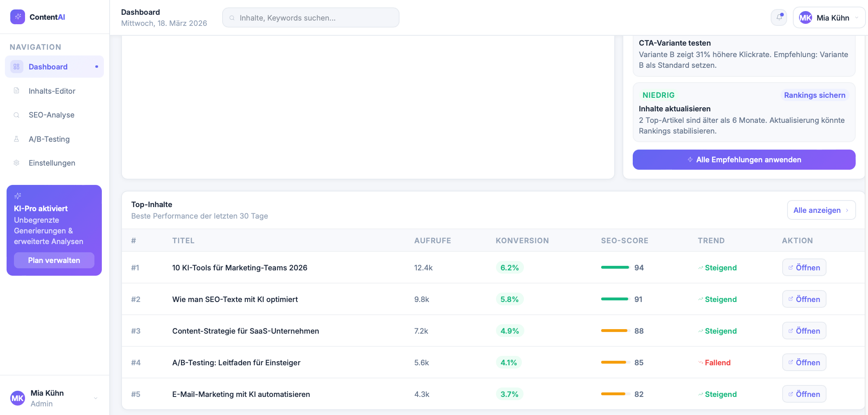Click the sparkle icon in KI-Pro card
868x415 pixels.
point(18,196)
